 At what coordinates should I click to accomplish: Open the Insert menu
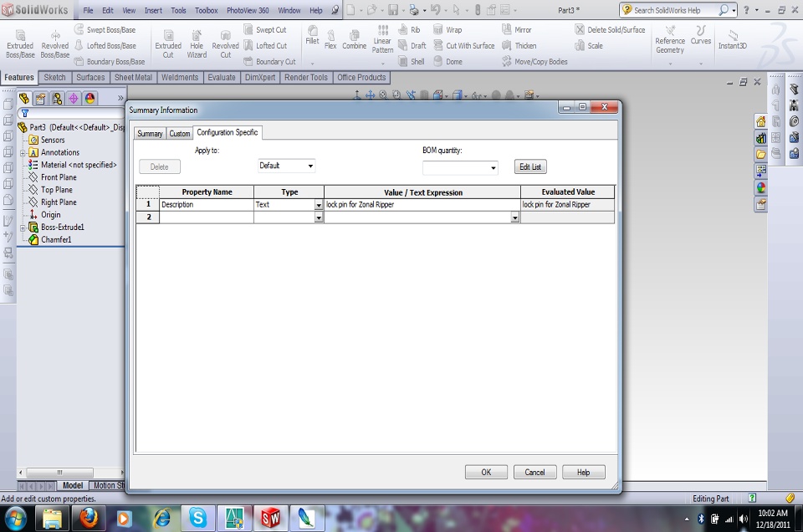[153, 10]
